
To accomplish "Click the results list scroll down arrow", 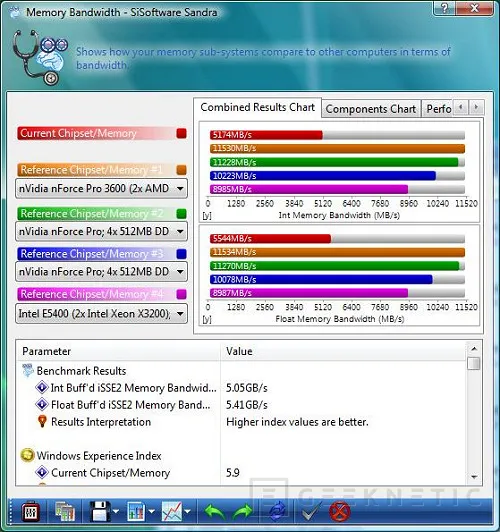I will coord(474,477).
